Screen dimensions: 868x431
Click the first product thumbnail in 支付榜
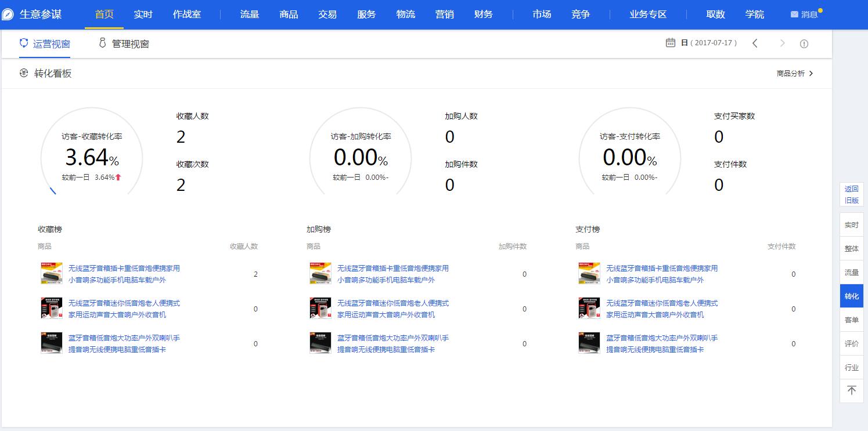tap(589, 274)
